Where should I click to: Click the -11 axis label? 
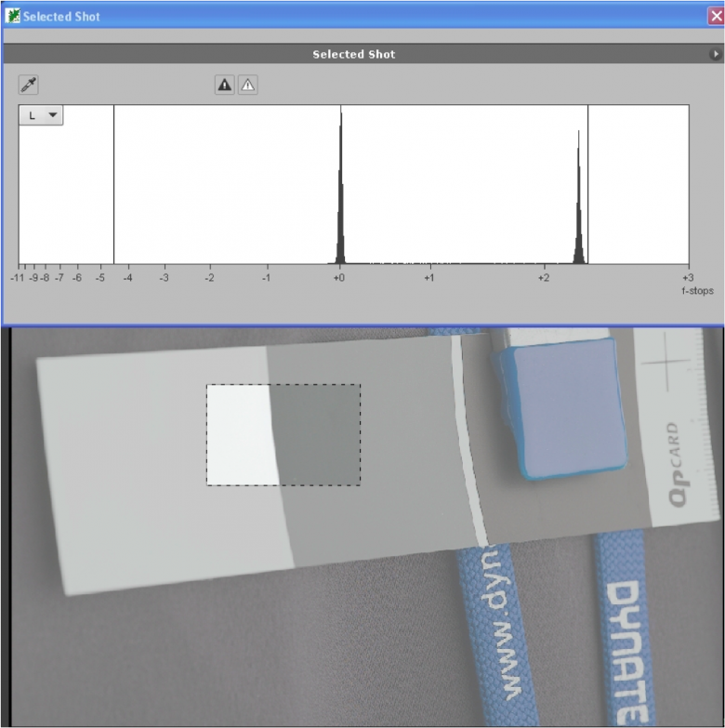(17, 278)
